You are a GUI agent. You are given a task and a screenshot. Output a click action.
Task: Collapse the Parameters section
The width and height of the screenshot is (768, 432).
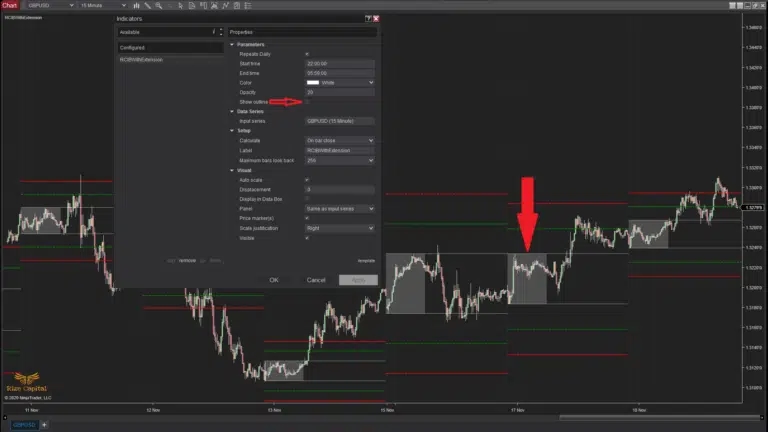(x=232, y=44)
